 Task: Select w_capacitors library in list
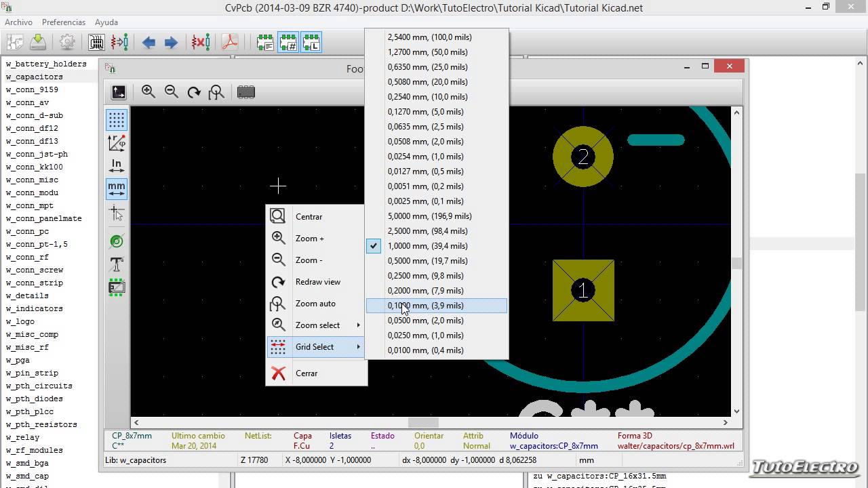point(34,77)
